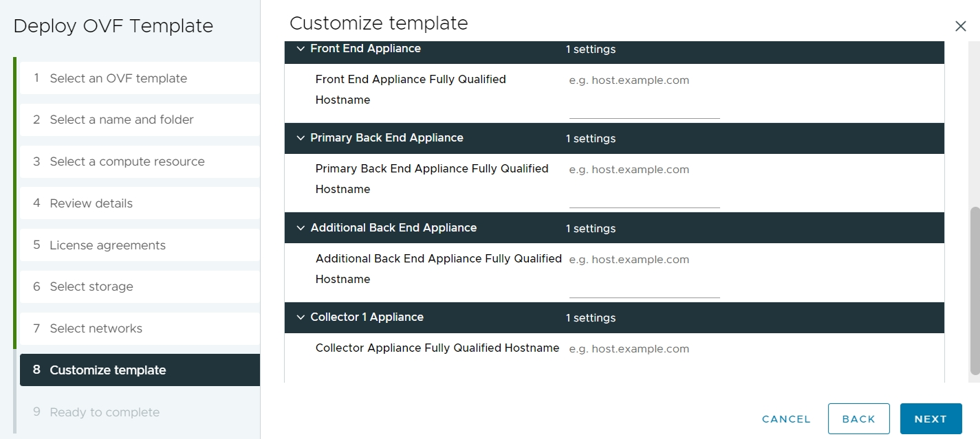Collapse the Primary Back End Appliance section
The image size is (980, 439).
click(x=301, y=138)
